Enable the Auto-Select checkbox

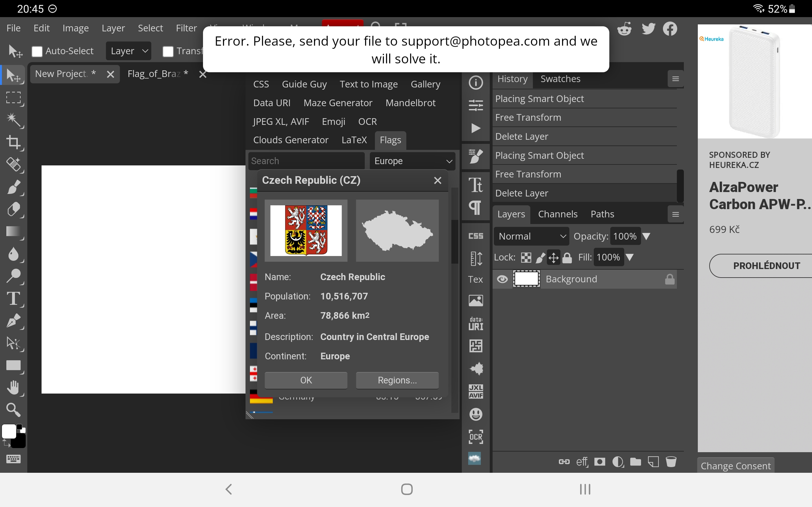37,51
